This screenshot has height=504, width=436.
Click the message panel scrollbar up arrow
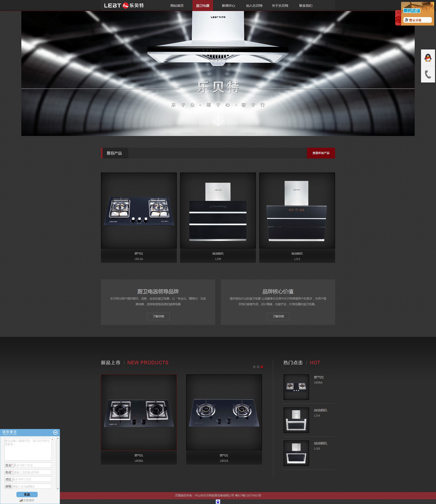(58, 438)
